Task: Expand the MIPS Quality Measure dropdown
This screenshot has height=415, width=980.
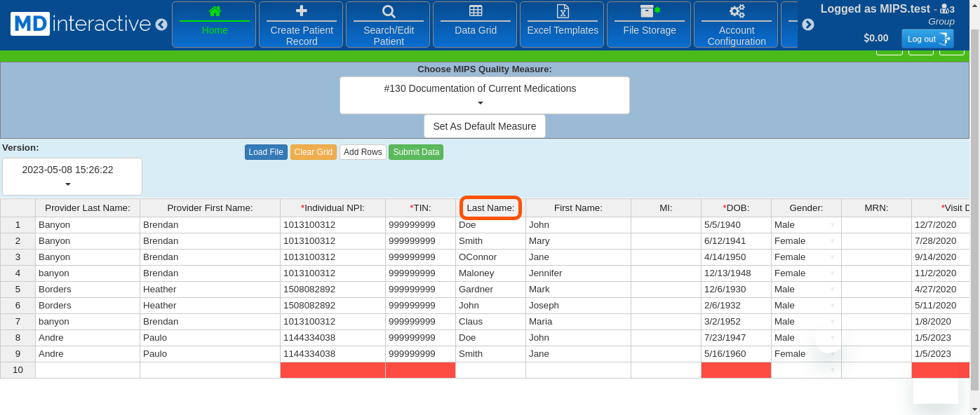Action: coord(484,95)
